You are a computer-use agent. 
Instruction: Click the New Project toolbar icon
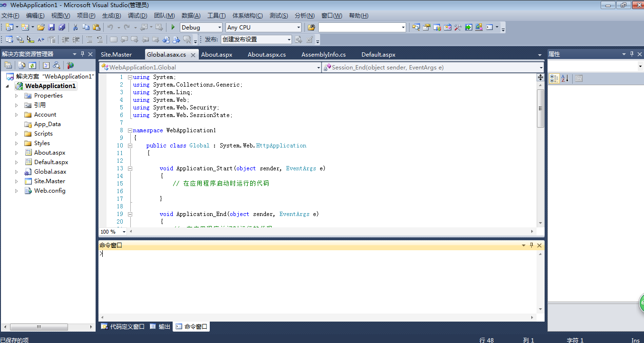[x=9, y=27]
